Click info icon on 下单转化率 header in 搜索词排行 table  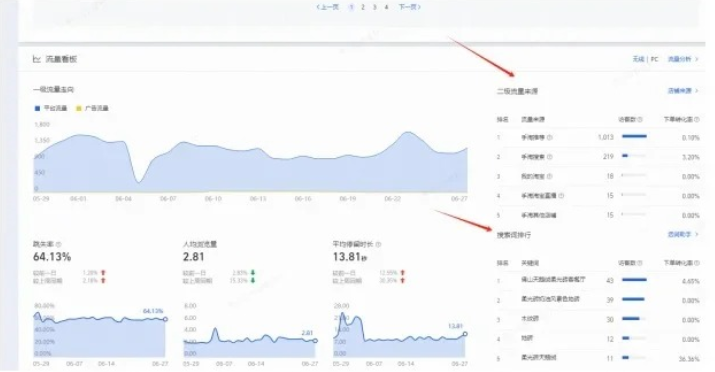[696, 263]
